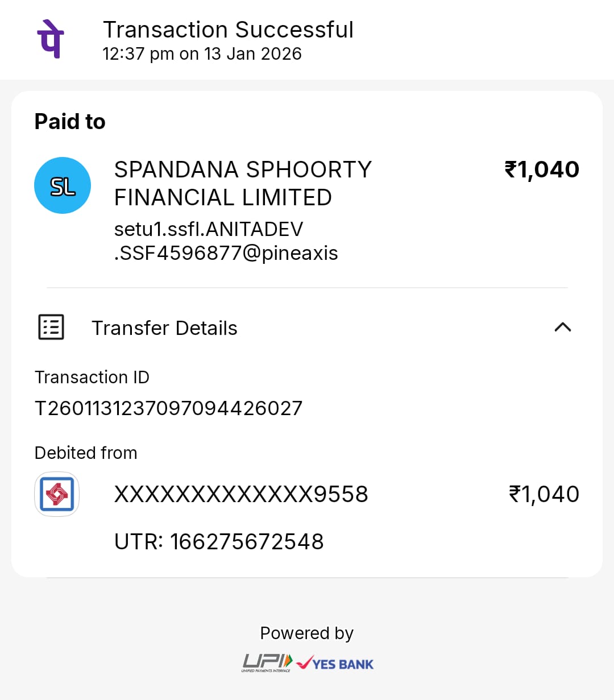Select the masked account number ending 9558
The height and width of the screenshot is (700, 614).
pos(241,494)
